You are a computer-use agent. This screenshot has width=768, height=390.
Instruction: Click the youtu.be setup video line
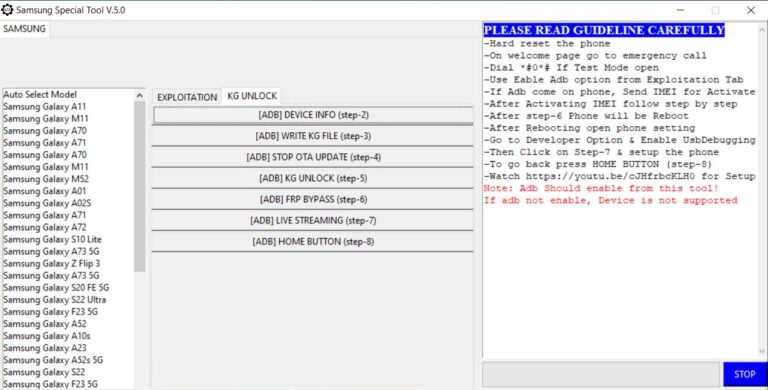[x=619, y=176]
